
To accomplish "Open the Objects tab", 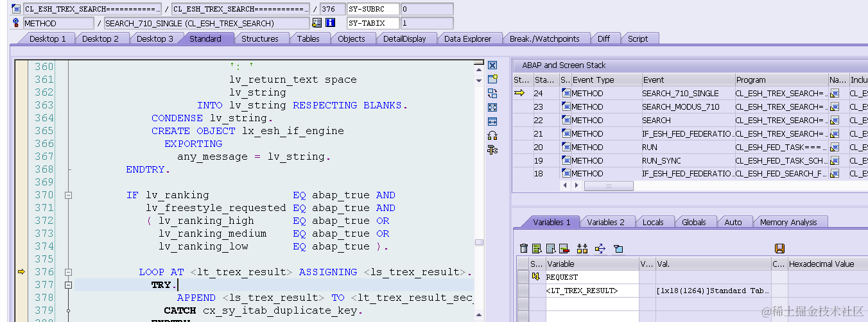I will 351,38.
